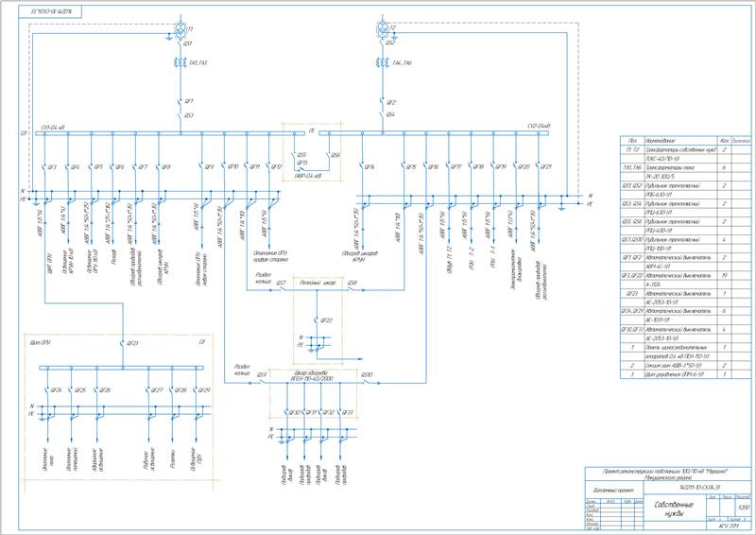
Task: Click the QF22 breaker symbol
Action: (317, 319)
